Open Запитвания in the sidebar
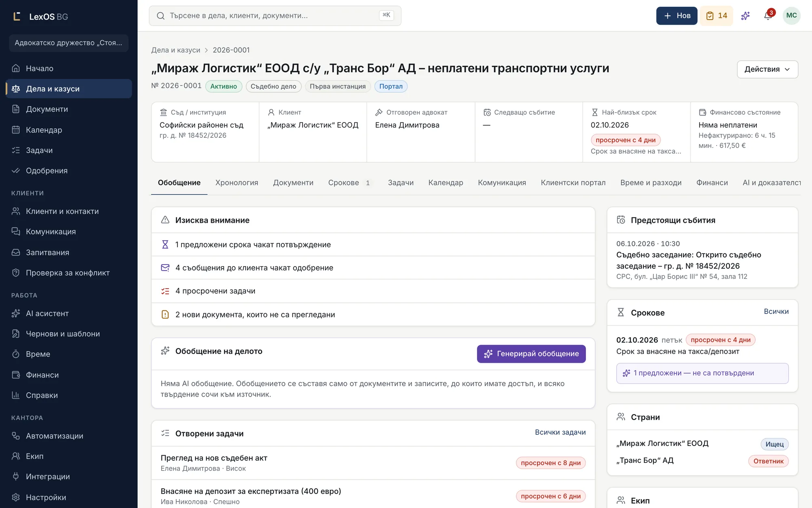 [x=69, y=252]
